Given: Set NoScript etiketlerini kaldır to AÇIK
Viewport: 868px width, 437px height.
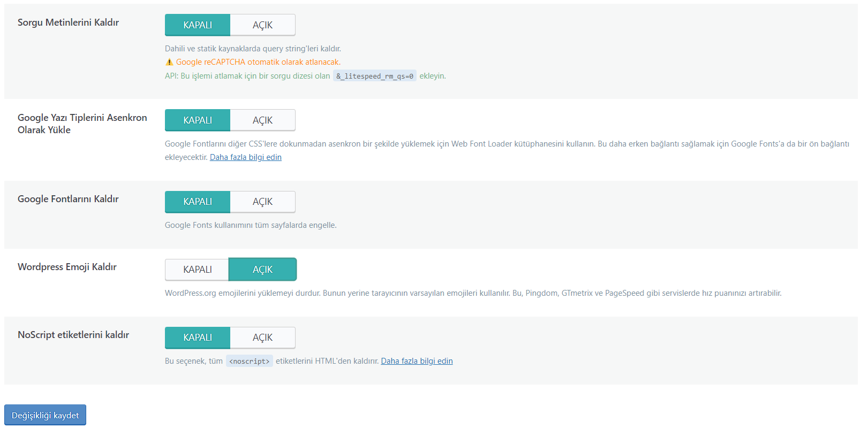Looking at the screenshot, I should (263, 338).
